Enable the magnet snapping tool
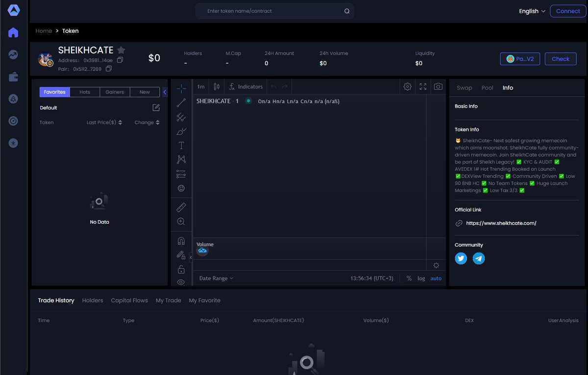This screenshot has width=588, height=375. click(181, 240)
